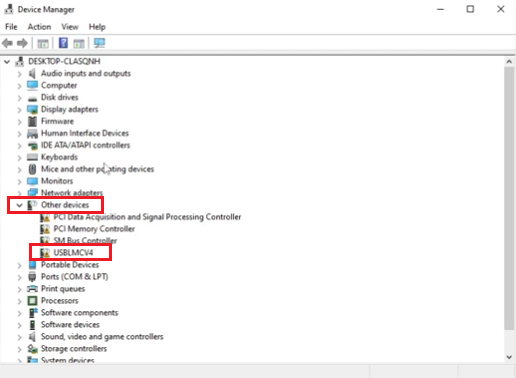Expand the Processors node
Viewport: 516px width, 378px height.
pos(19,301)
